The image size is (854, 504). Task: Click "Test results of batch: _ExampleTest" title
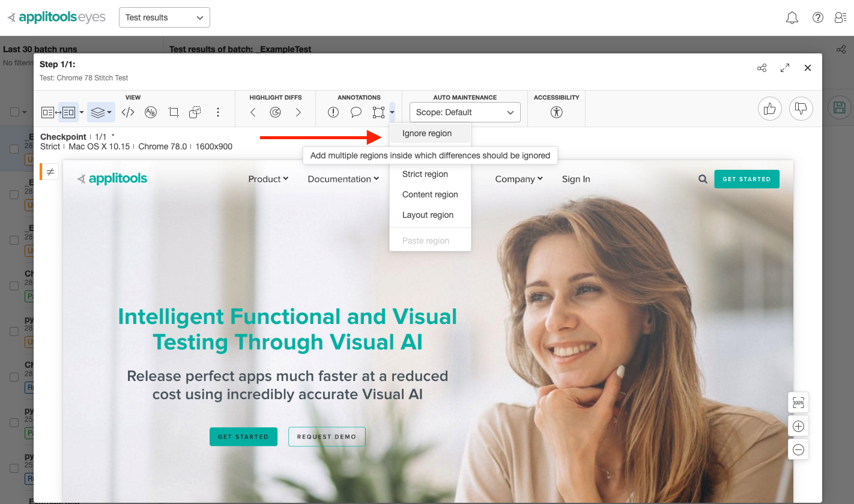[240, 49]
